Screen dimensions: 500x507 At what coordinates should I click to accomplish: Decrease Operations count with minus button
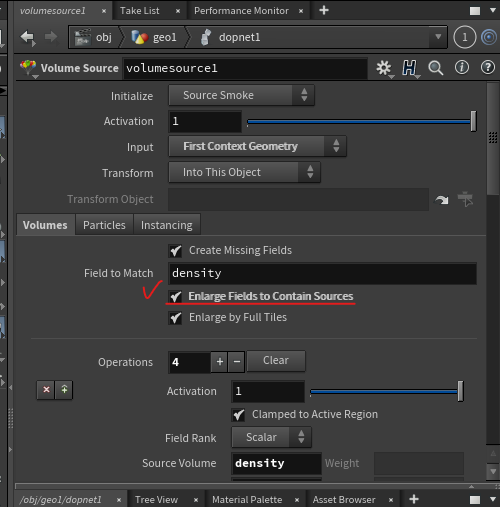coord(237,362)
